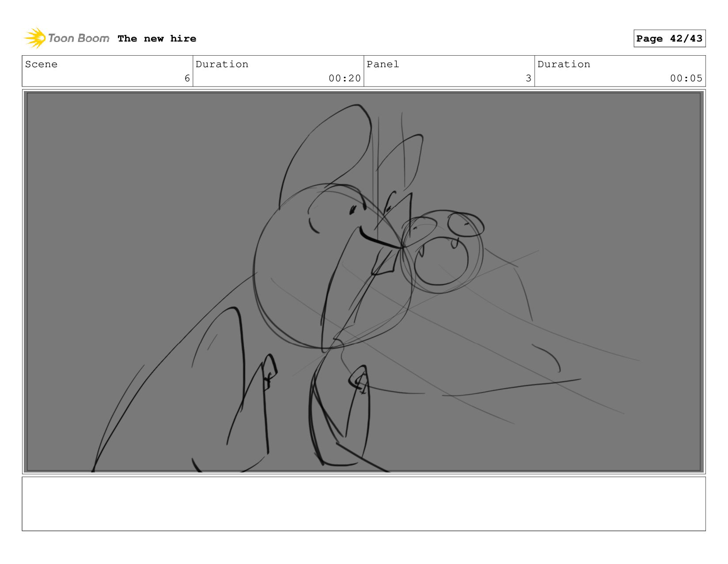Click the "Scene" header label
Viewport: 728px width, 564px height.
[41, 64]
